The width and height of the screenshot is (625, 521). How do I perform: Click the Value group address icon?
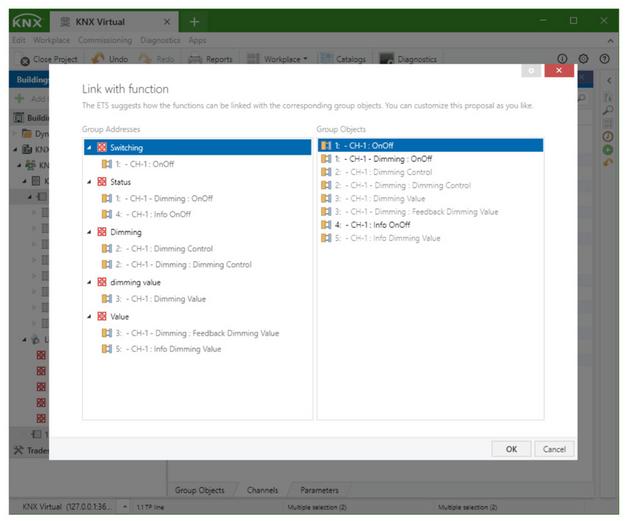pos(102,316)
